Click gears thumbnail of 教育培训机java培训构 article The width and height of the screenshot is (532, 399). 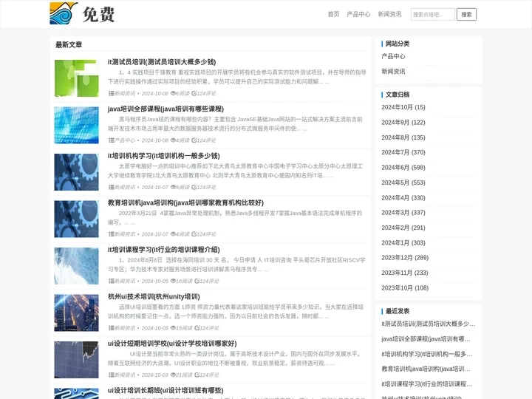[x=76, y=219]
